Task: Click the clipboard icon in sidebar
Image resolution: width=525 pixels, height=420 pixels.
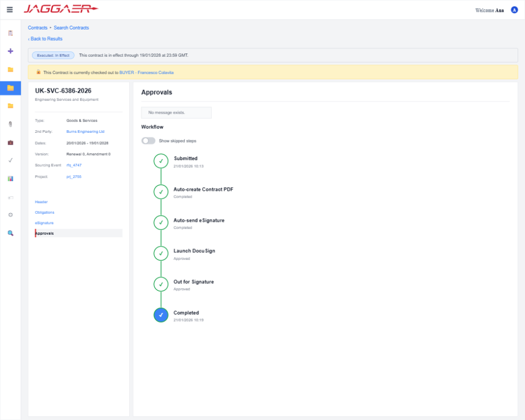Action: pyautogui.click(x=10, y=33)
